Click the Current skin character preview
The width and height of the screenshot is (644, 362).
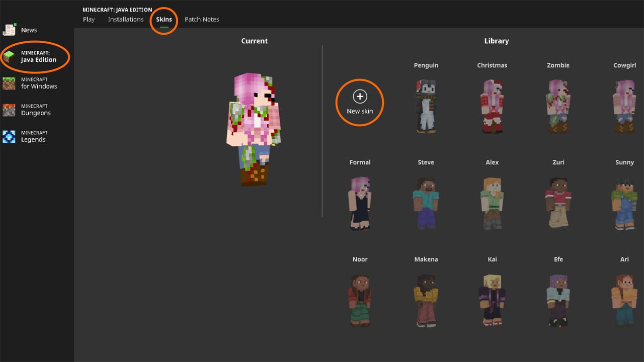pyautogui.click(x=254, y=129)
